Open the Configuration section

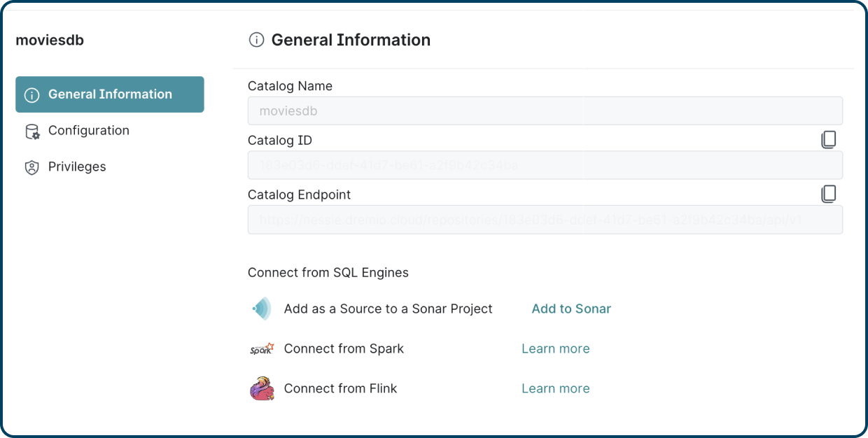click(88, 131)
